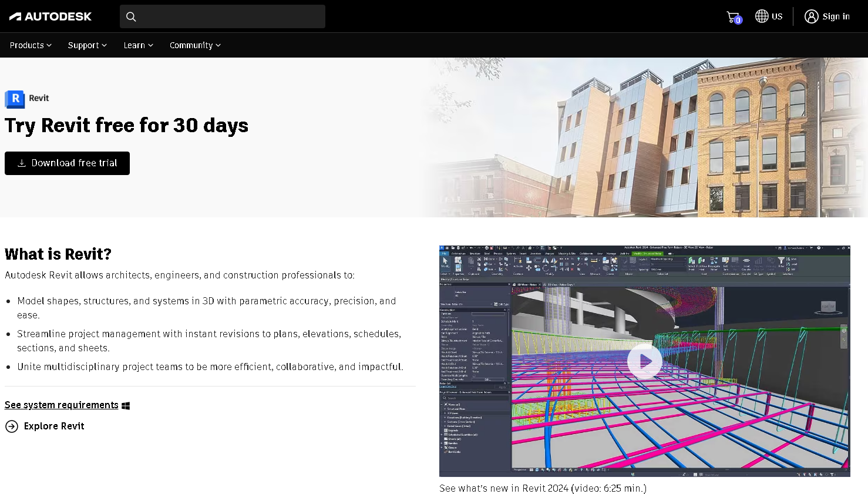
Task: Click the bullet about Unite multidisciplinary project teams
Action: (x=210, y=367)
